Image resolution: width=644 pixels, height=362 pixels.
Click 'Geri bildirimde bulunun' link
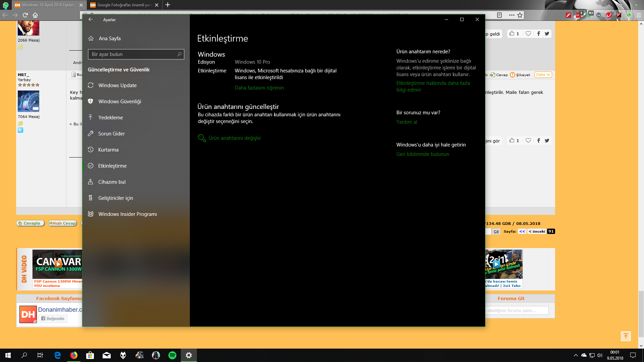point(423,154)
